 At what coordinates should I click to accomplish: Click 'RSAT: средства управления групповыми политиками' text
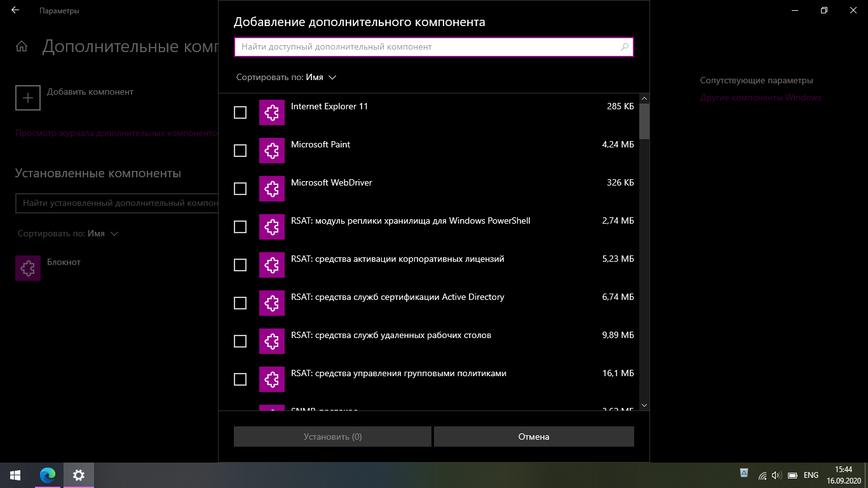tap(398, 373)
